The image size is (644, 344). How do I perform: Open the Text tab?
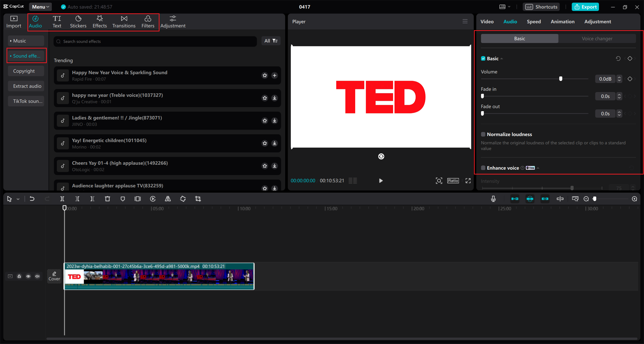57,22
